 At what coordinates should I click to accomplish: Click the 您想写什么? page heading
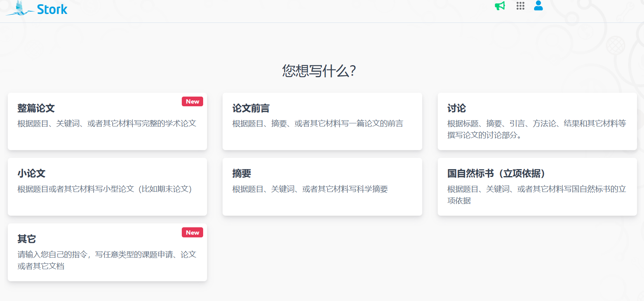pos(319,71)
